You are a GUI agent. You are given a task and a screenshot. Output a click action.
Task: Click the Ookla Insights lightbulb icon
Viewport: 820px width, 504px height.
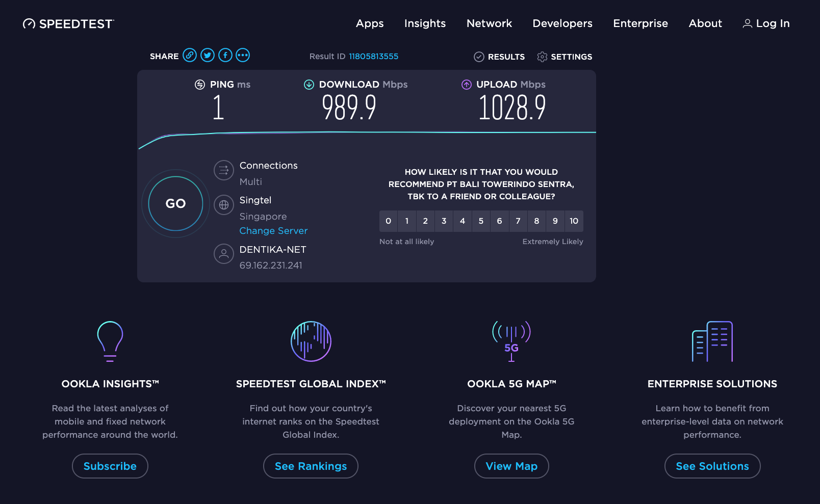pyautogui.click(x=110, y=341)
